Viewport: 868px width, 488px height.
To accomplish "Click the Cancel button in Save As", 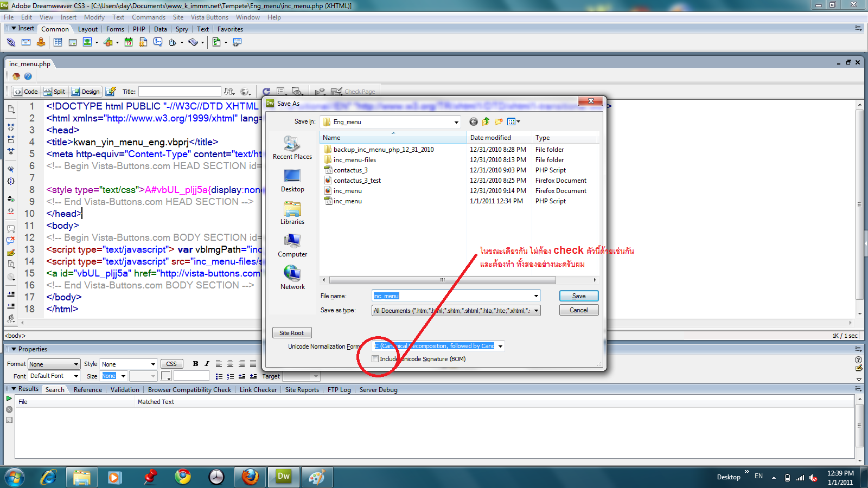I will click(579, 310).
